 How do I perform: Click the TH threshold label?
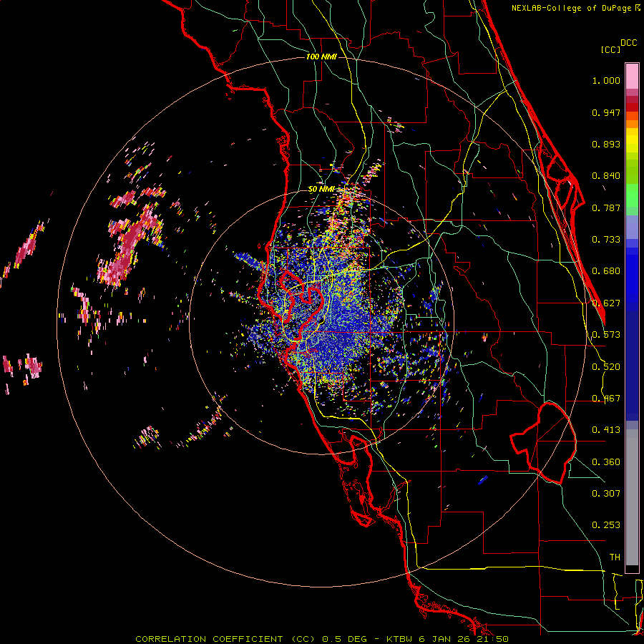pyautogui.click(x=615, y=557)
